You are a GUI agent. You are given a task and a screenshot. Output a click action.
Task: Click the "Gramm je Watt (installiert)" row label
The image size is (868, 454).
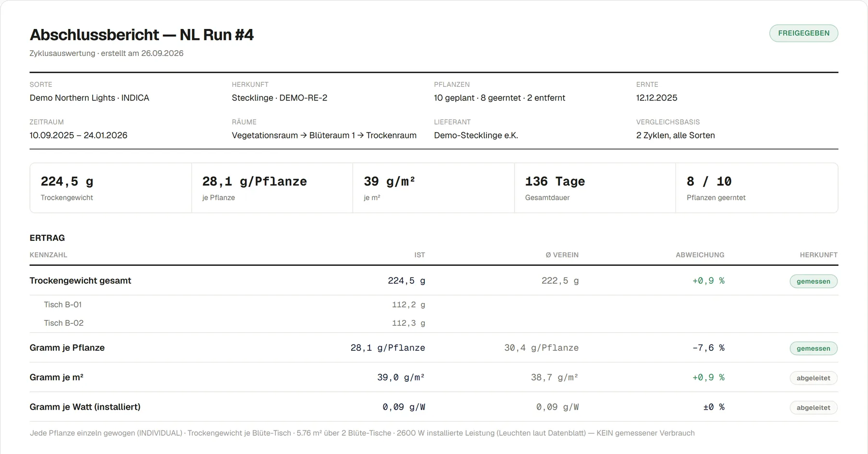85,407
